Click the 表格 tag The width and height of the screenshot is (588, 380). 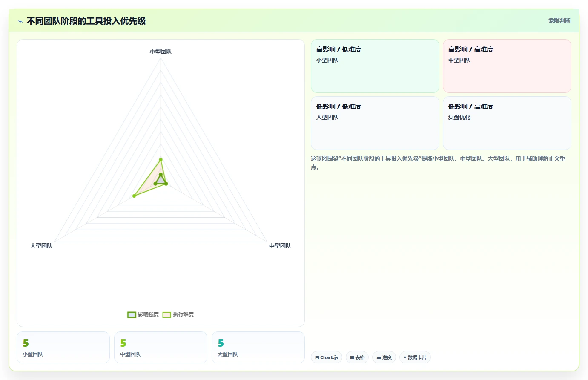click(x=357, y=357)
